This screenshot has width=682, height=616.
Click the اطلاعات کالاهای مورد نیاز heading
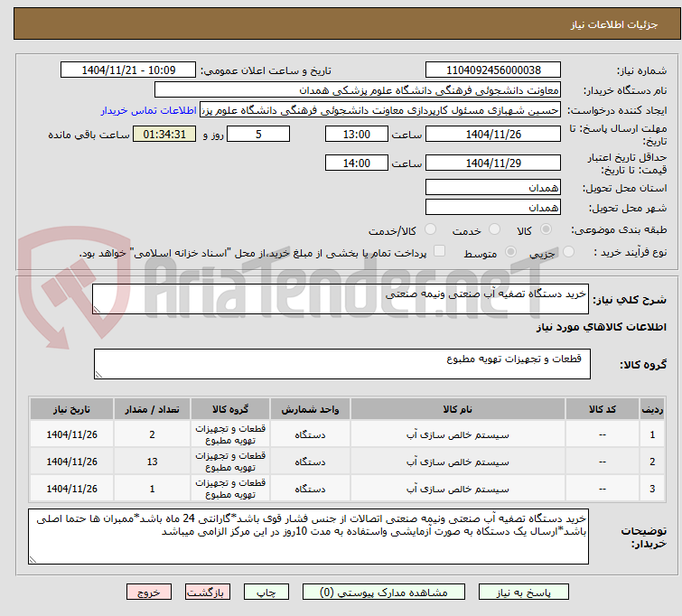coord(601,327)
